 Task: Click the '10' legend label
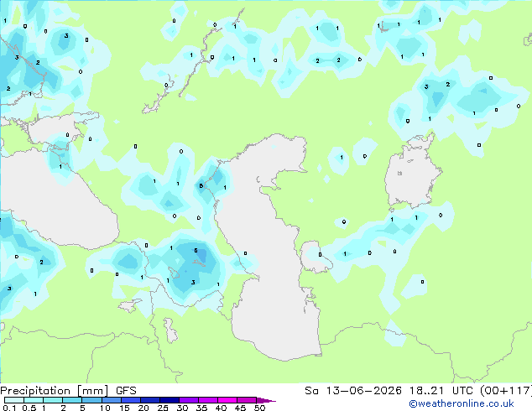coord(105,408)
